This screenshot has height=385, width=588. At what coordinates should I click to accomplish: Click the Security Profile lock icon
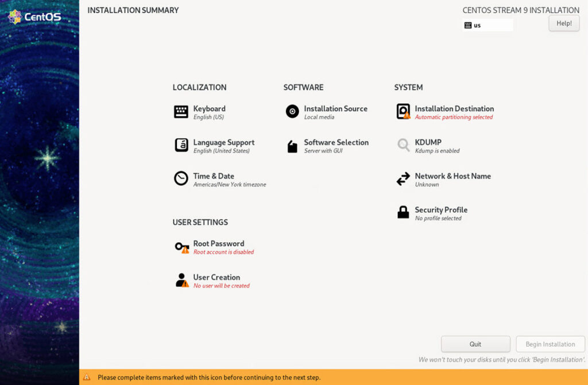403,212
